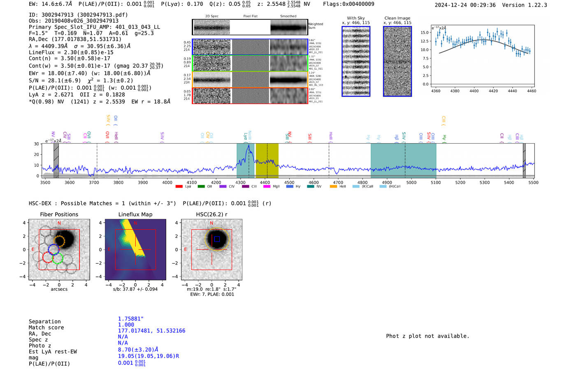Click the teal NV legend swatch
Screen dimensions: 576x392
coord(311,186)
